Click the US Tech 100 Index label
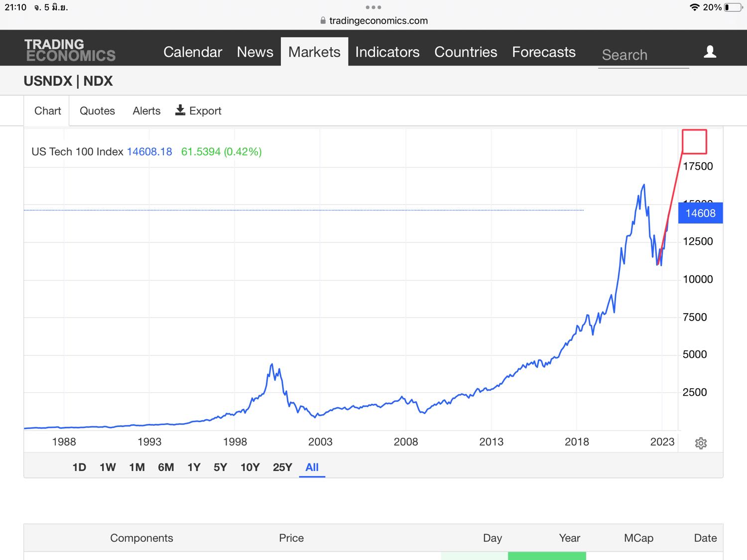This screenshot has width=747, height=560. click(77, 151)
